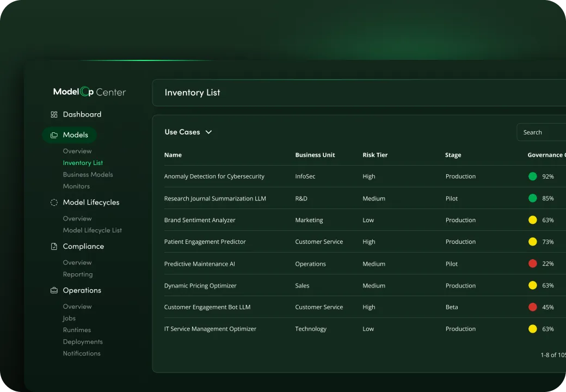Open Model Lifecycle List
This screenshot has height=392, width=566.
click(92, 230)
